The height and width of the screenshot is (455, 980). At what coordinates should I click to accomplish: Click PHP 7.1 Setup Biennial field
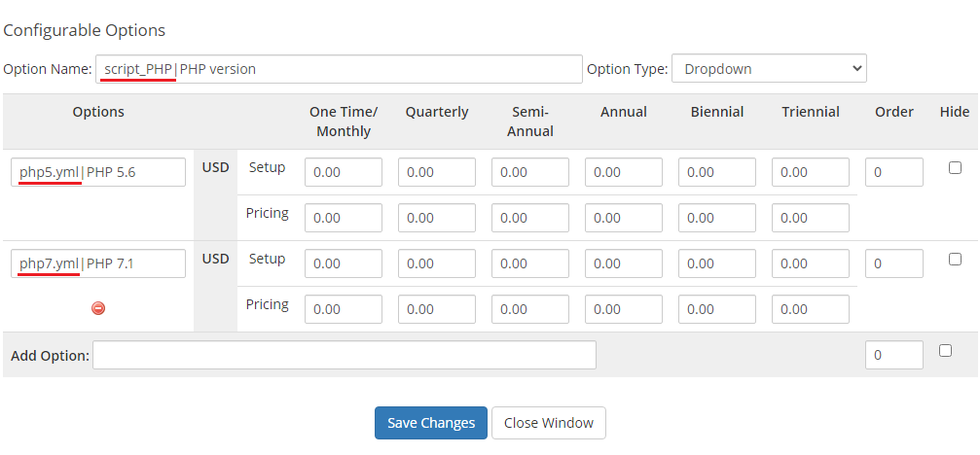(717, 263)
